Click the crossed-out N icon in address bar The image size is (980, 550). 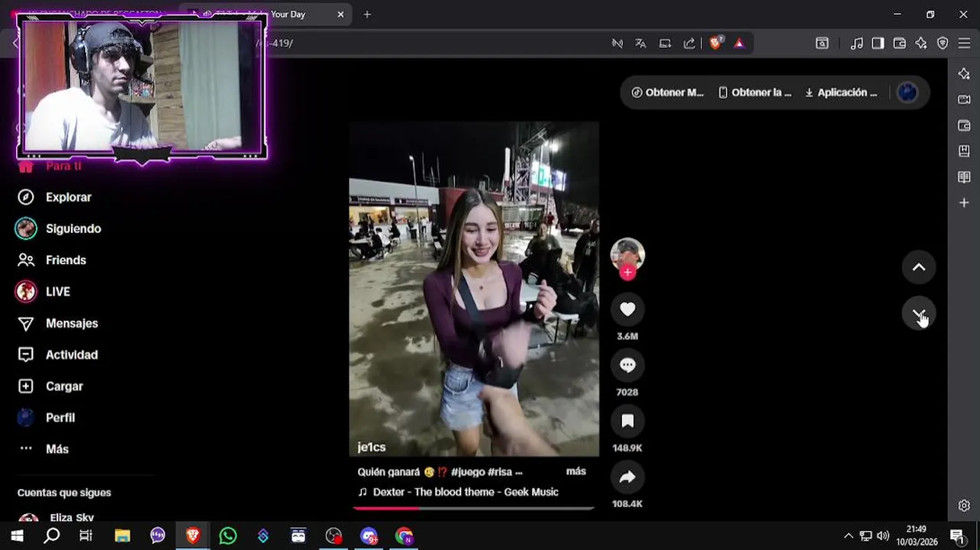tap(617, 44)
